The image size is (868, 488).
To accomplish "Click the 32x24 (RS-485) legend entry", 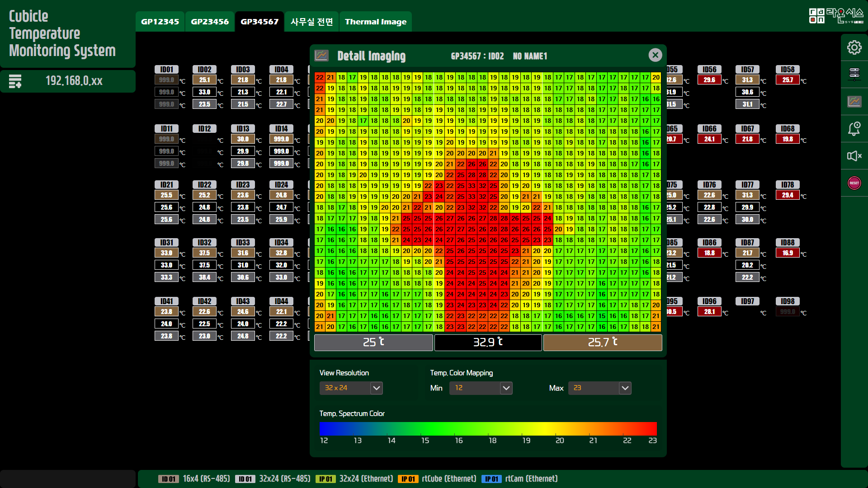I will [285, 479].
